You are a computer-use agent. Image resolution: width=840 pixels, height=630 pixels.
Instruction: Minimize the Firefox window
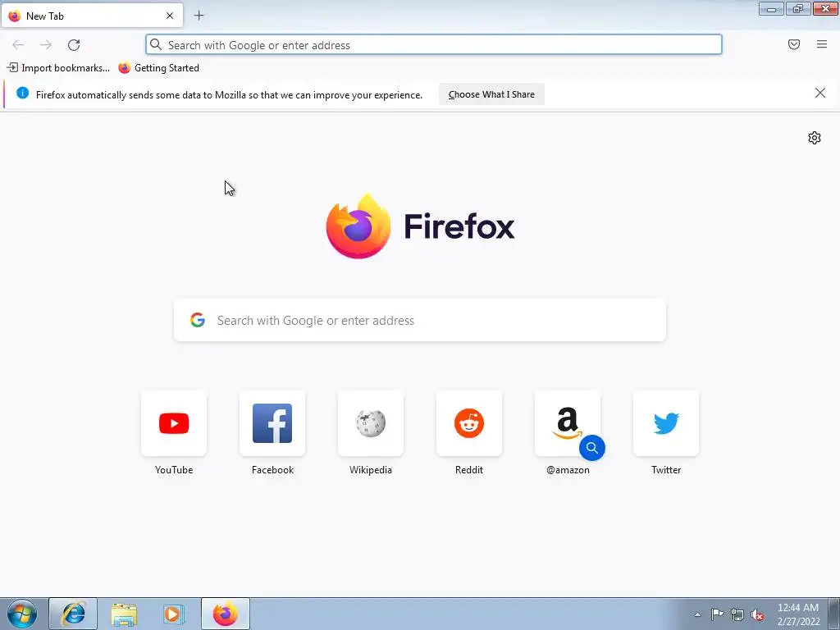point(771,8)
